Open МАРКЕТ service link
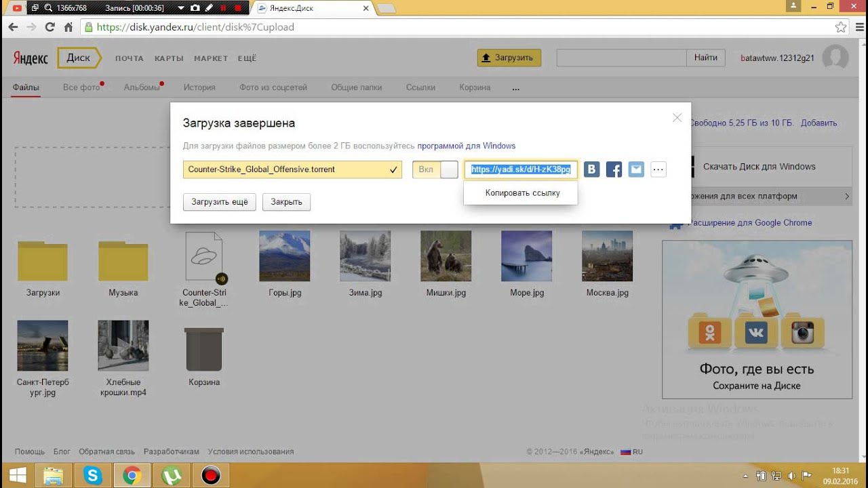Viewport: 868px width, 488px height. pos(211,58)
